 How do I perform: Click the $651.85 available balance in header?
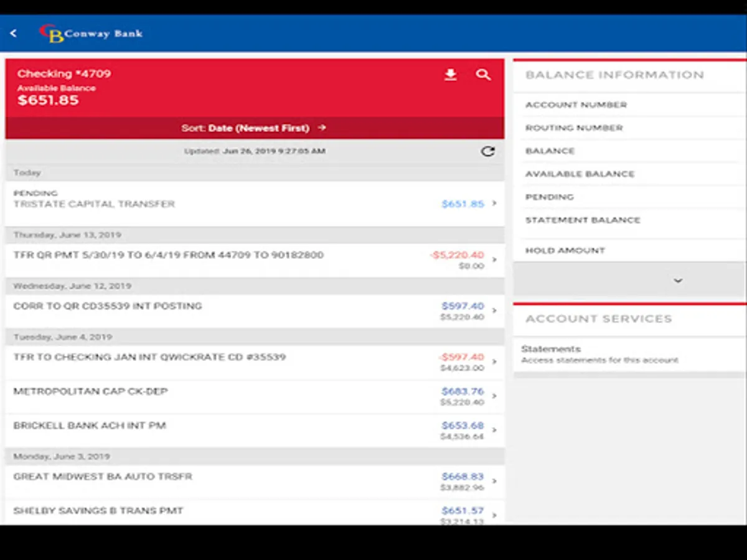tap(48, 100)
